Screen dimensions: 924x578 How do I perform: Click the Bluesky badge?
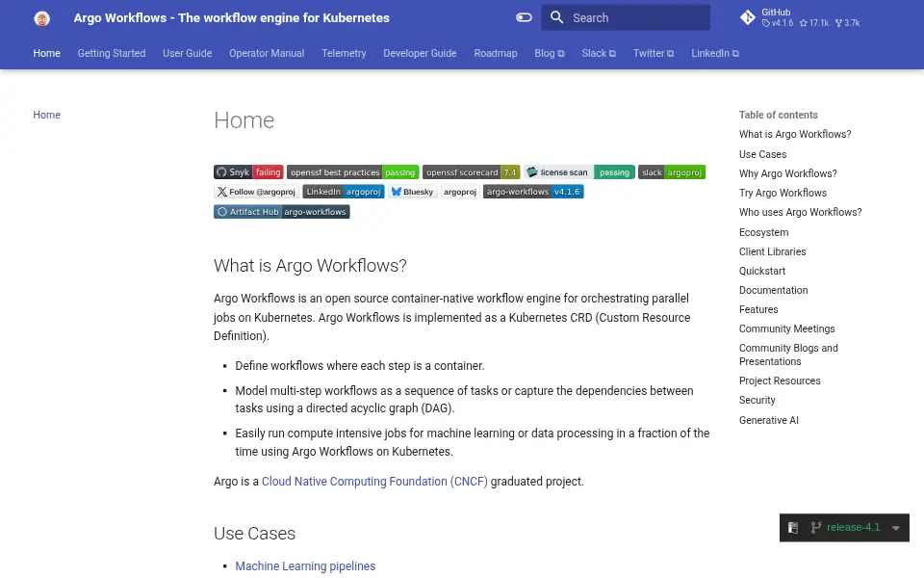[x=413, y=192]
